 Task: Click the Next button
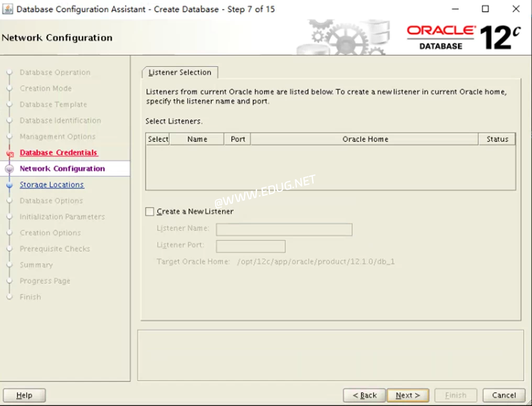(x=408, y=395)
